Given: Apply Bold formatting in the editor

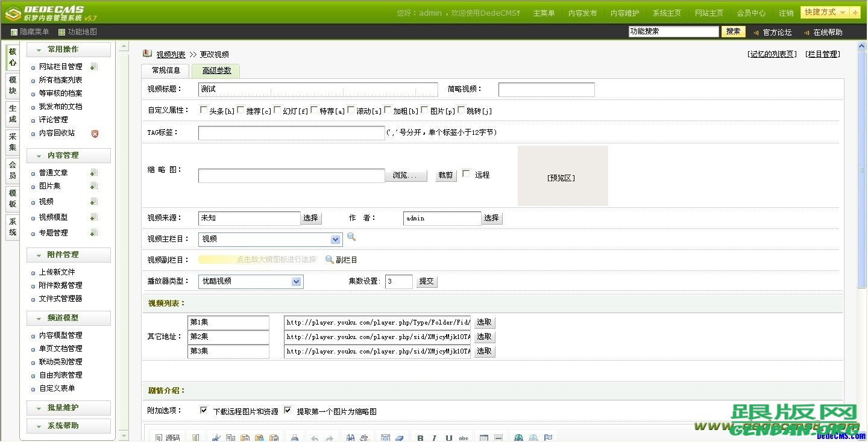Looking at the screenshot, I should click(420, 438).
